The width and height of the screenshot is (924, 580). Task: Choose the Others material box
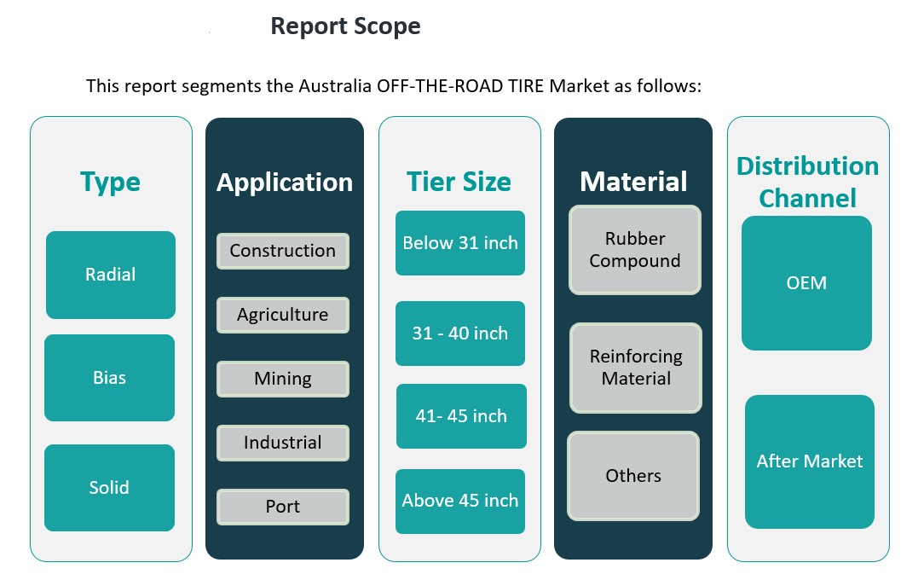(633, 476)
